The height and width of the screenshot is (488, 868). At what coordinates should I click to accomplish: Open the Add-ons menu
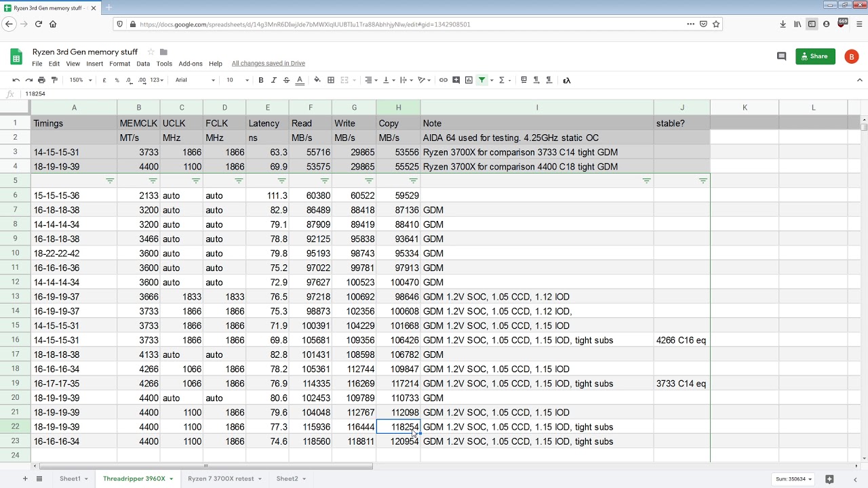(x=191, y=64)
